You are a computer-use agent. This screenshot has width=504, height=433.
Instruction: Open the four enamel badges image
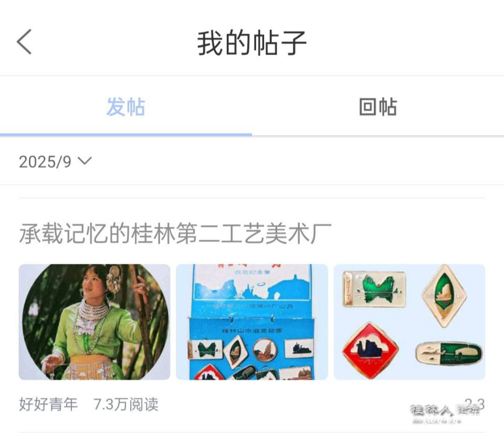tap(409, 322)
